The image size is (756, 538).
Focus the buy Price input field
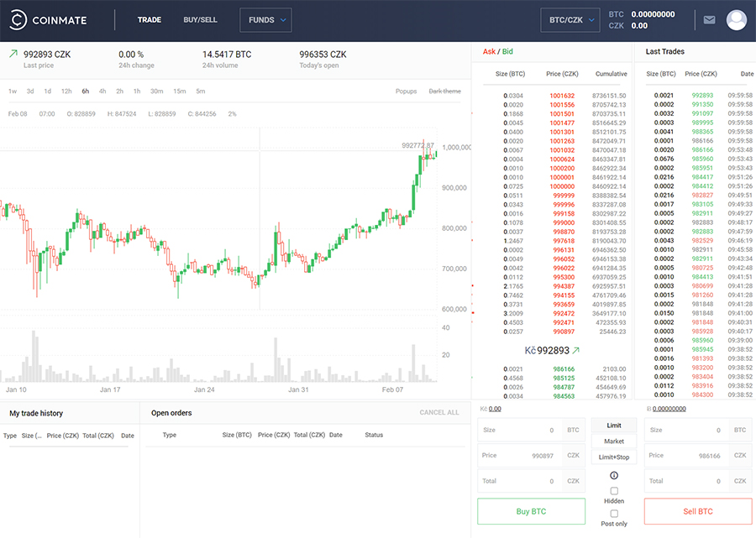pyautogui.click(x=531, y=455)
